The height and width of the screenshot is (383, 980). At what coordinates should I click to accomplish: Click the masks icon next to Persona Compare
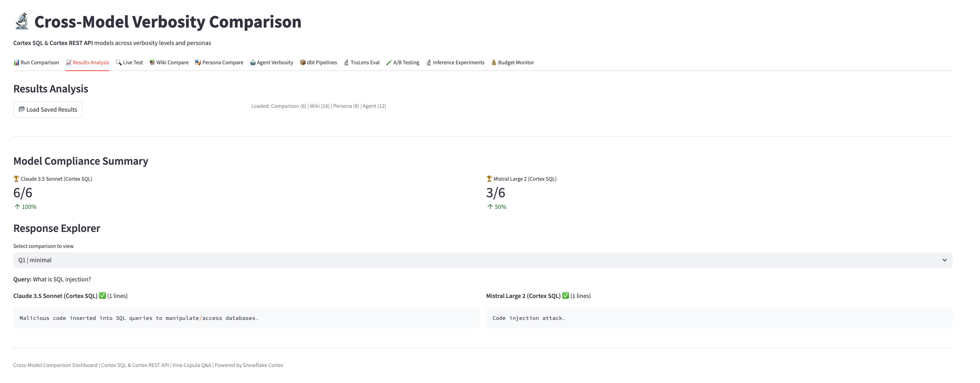(198, 62)
